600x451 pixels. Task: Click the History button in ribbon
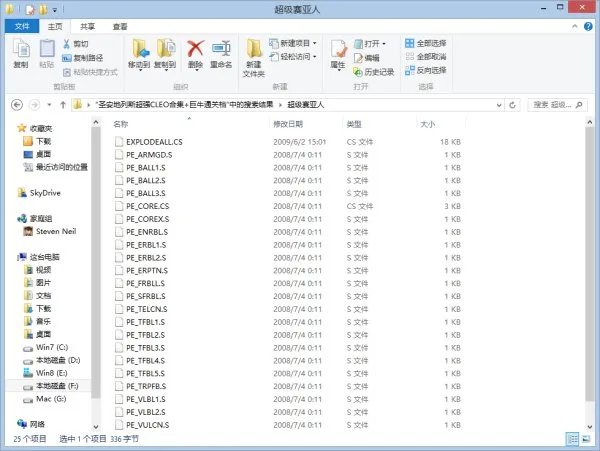tap(374, 72)
